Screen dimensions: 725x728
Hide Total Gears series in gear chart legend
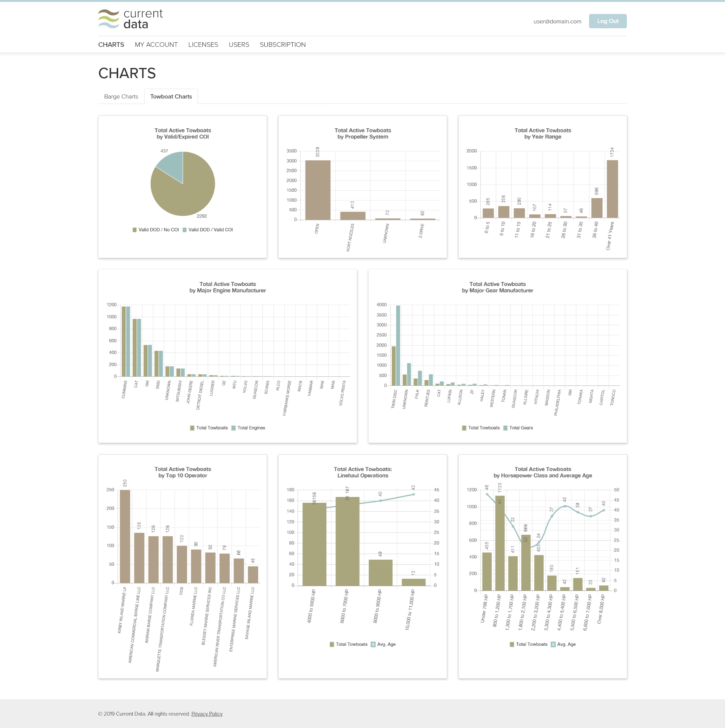(518, 428)
